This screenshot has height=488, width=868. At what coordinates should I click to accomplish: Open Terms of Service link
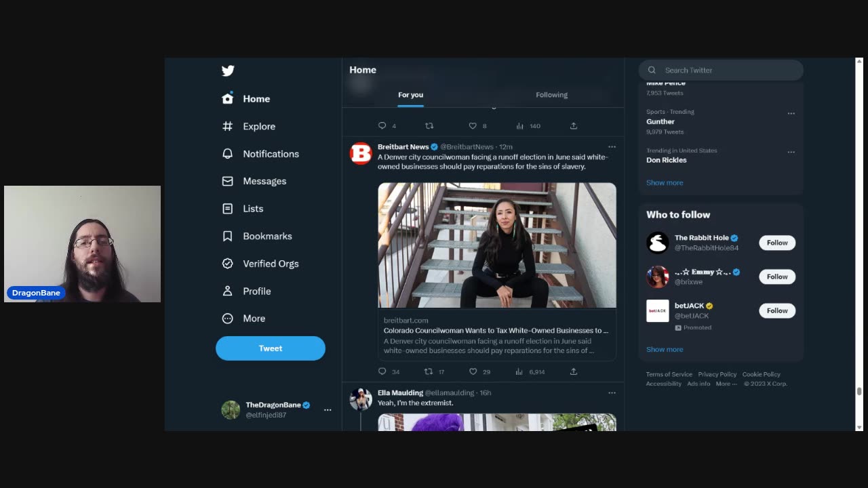[x=669, y=374]
